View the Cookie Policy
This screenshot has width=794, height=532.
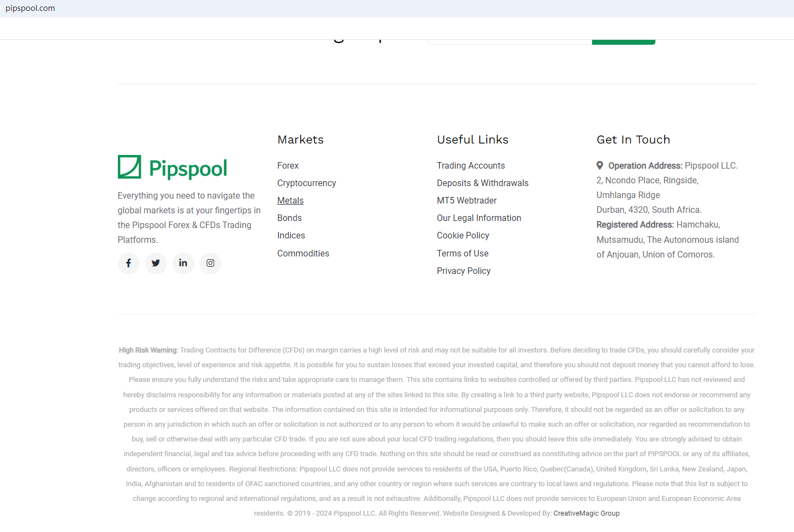click(x=463, y=235)
